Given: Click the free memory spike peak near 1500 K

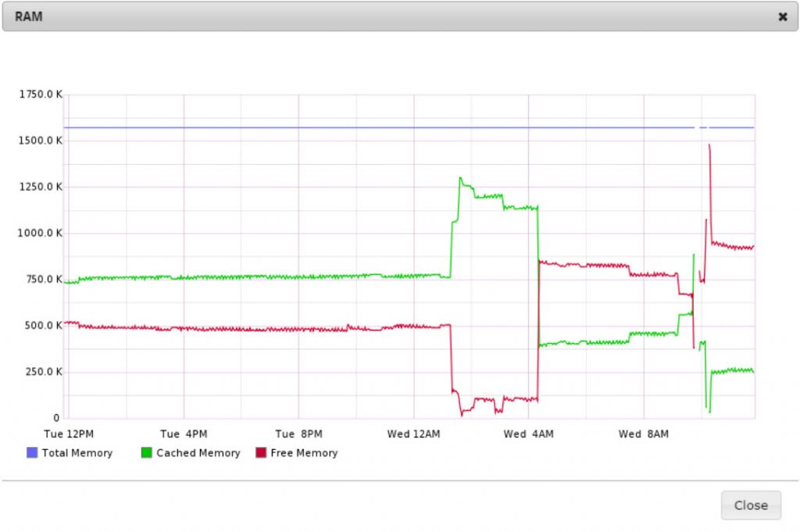Looking at the screenshot, I should click(709, 146).
